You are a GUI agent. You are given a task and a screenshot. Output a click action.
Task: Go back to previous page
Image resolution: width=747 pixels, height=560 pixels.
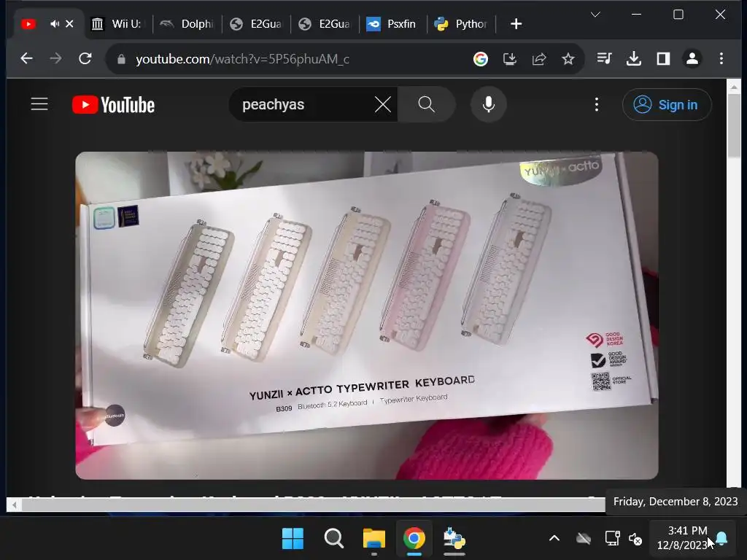click(27, 58)
